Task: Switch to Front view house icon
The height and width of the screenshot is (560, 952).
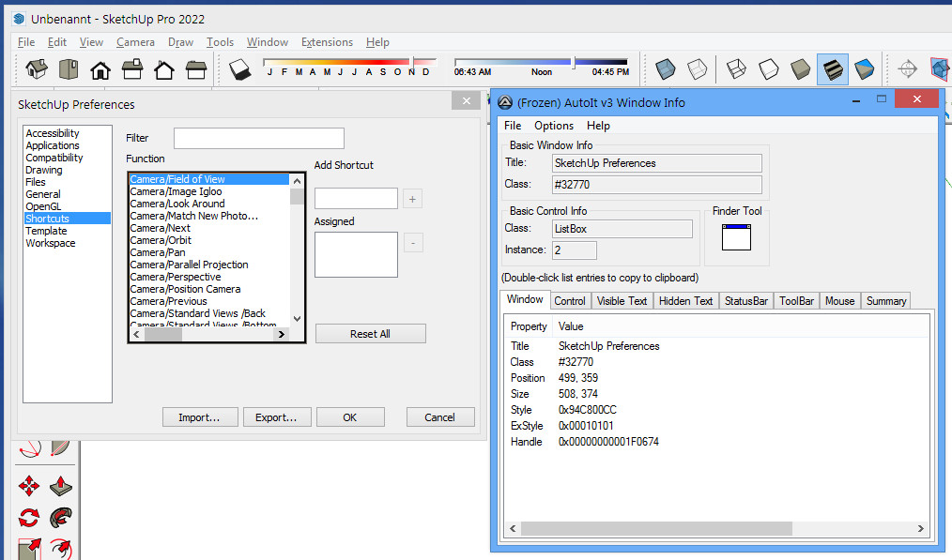Action: tap(100, 69)
